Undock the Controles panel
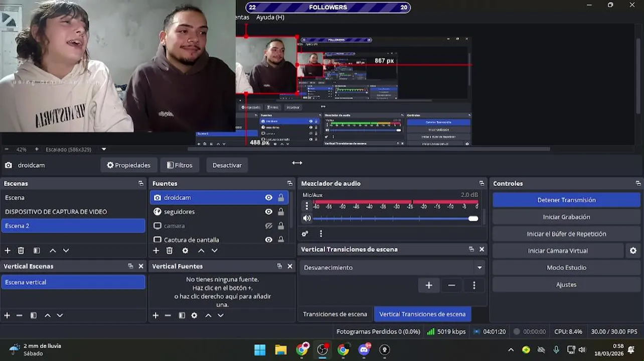 coord(638,184)
